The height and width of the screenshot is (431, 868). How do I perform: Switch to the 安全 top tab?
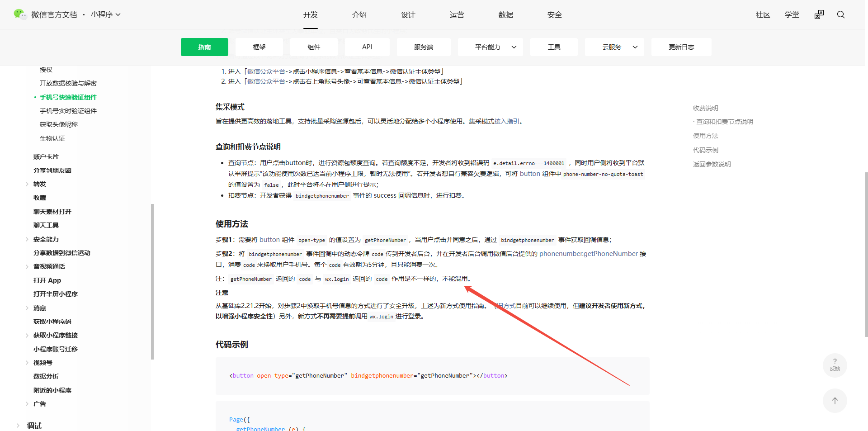555,15
